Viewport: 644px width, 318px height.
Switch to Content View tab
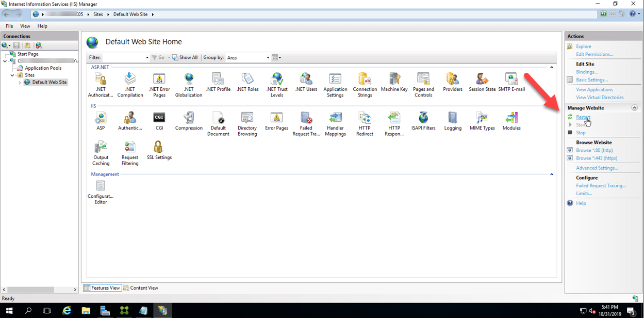point(141,288)
